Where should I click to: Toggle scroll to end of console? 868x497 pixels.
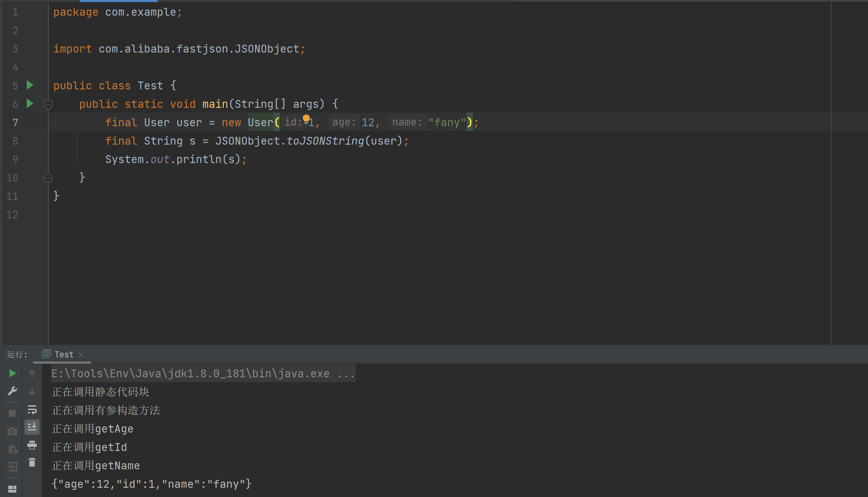[x=32, y=427]
